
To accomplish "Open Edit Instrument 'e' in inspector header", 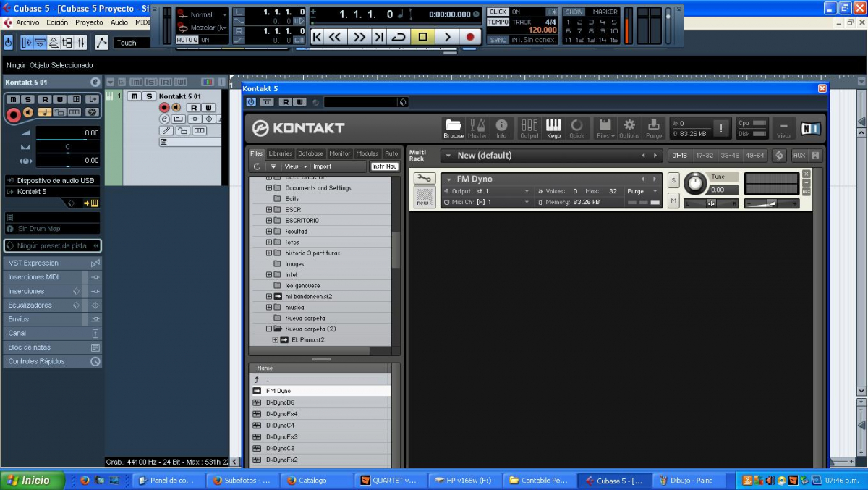I will (x=95, y=82).
